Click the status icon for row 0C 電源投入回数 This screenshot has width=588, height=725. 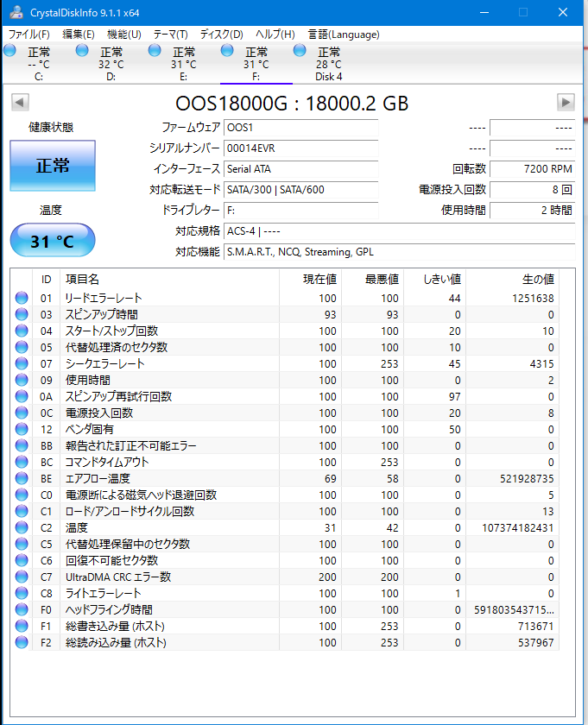pos(22,413)
